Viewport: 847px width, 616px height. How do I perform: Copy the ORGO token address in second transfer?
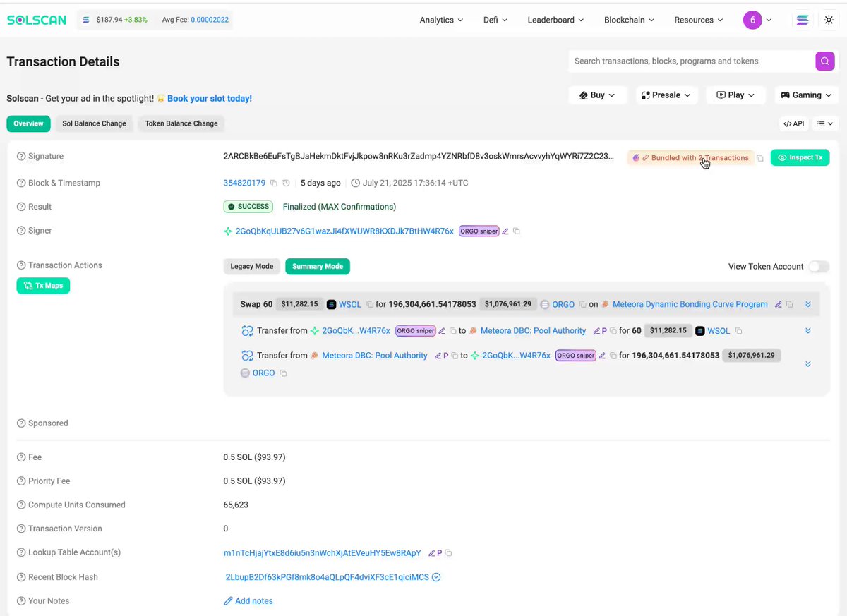(283, 373)
